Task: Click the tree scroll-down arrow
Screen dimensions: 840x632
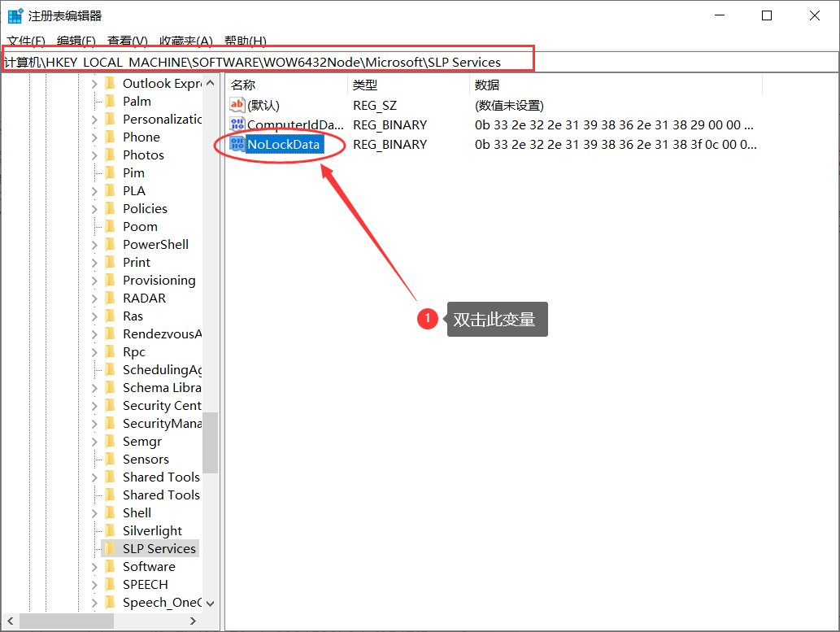Action: coord(210,604)
